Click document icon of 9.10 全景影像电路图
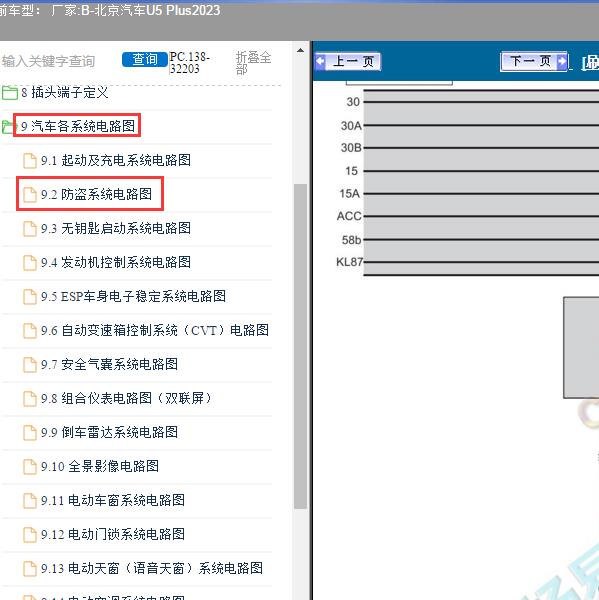 [30, 467]
